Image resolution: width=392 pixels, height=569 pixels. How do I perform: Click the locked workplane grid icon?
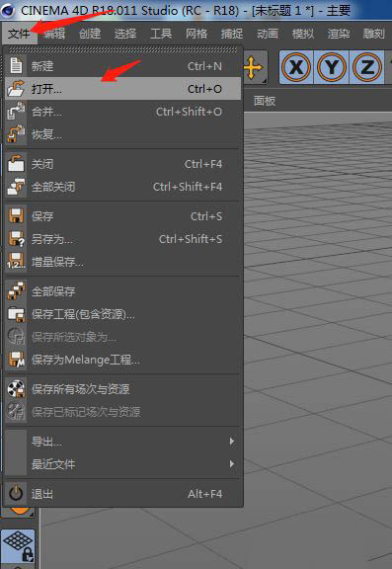tap(19, 546)
